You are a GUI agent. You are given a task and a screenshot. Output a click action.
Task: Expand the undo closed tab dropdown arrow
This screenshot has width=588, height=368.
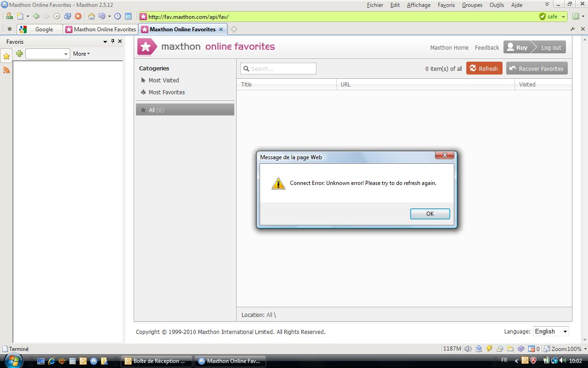click(x=109, y=16)
